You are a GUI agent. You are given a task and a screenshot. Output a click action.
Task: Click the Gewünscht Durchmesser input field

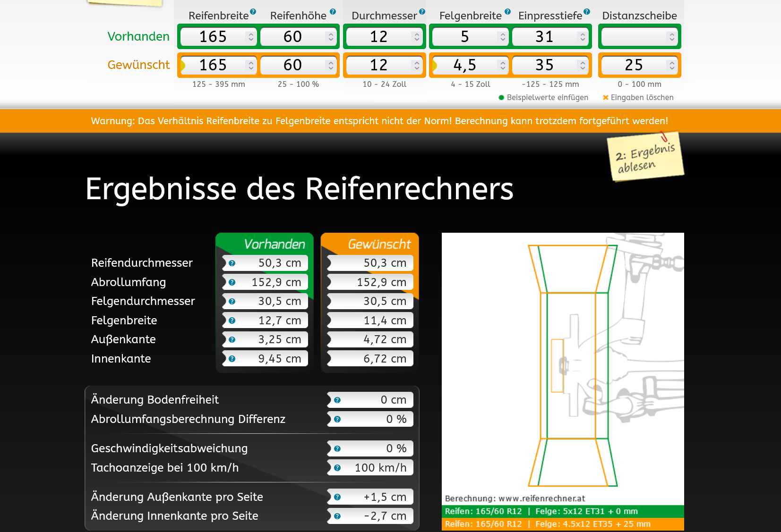tap(379, 65)
